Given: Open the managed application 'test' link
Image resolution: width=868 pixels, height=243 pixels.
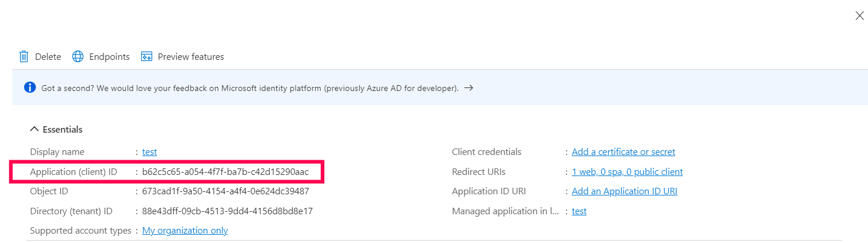Looking at the screenshot, I should pyautogui.click(x=579, y=211).
